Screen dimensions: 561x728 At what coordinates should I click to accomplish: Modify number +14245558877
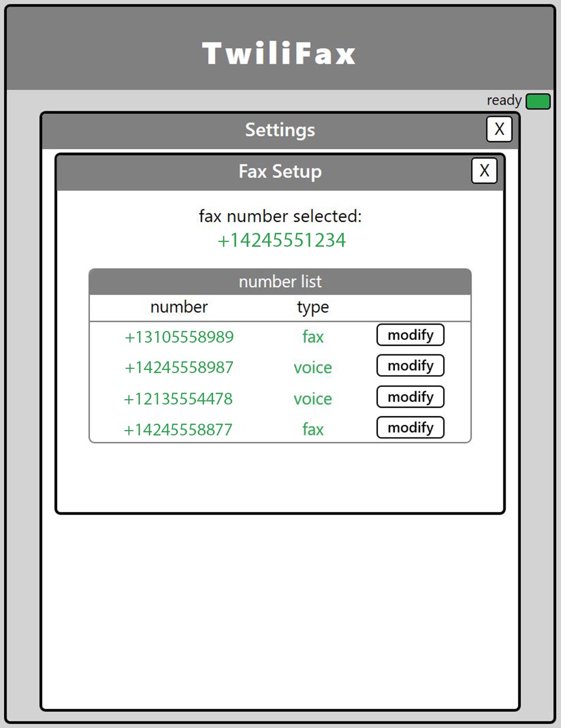(410, 427)
